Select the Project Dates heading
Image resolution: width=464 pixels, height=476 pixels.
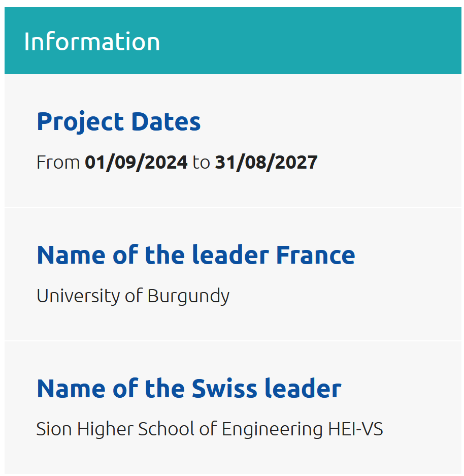point(119,122)
